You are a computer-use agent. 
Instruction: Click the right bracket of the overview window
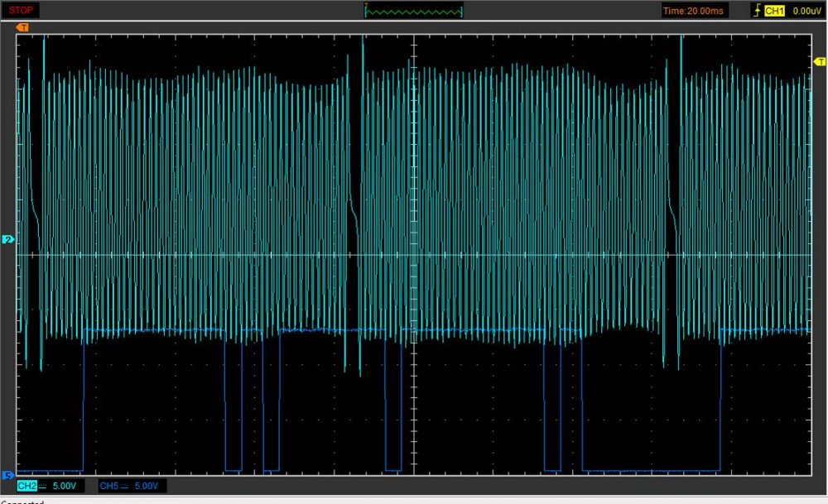pos(462,12)
